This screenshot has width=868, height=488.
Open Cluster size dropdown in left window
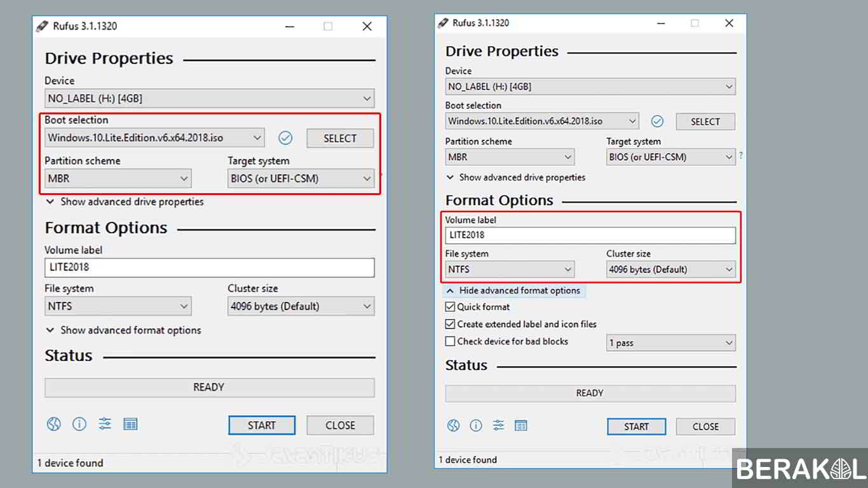[x=301, y=306]
